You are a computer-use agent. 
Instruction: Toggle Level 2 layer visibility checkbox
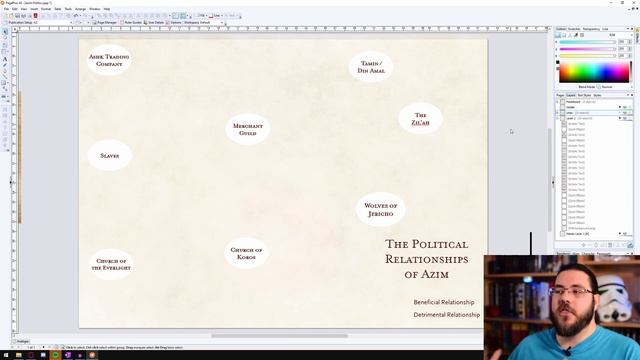coord(563,118)
